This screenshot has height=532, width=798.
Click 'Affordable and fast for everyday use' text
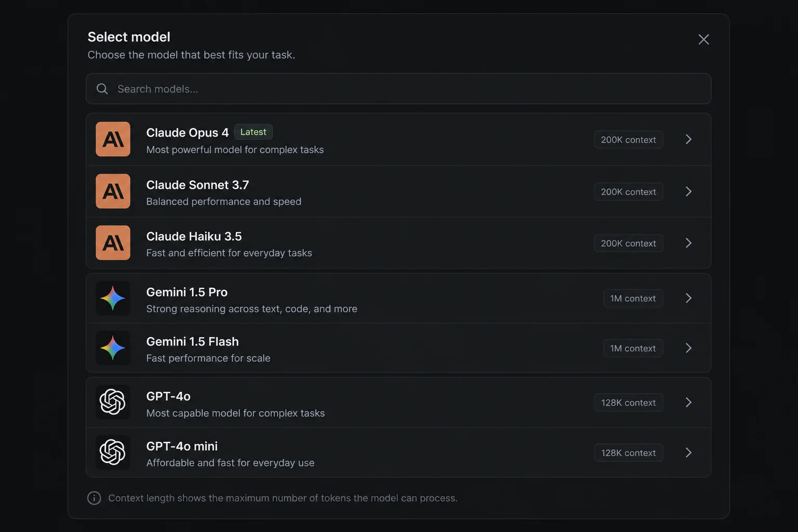coord(230,463)
